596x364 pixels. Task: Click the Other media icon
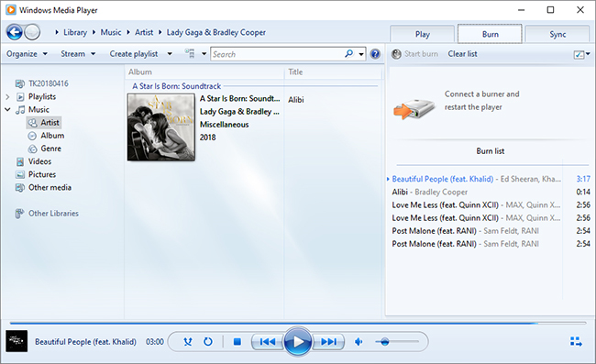coord(20,188)
